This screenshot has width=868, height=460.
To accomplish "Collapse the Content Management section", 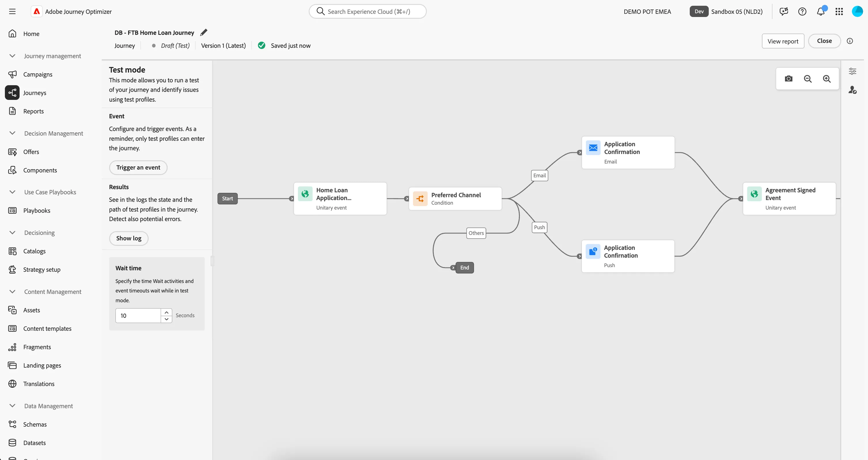I will click(x=12, y=291).
